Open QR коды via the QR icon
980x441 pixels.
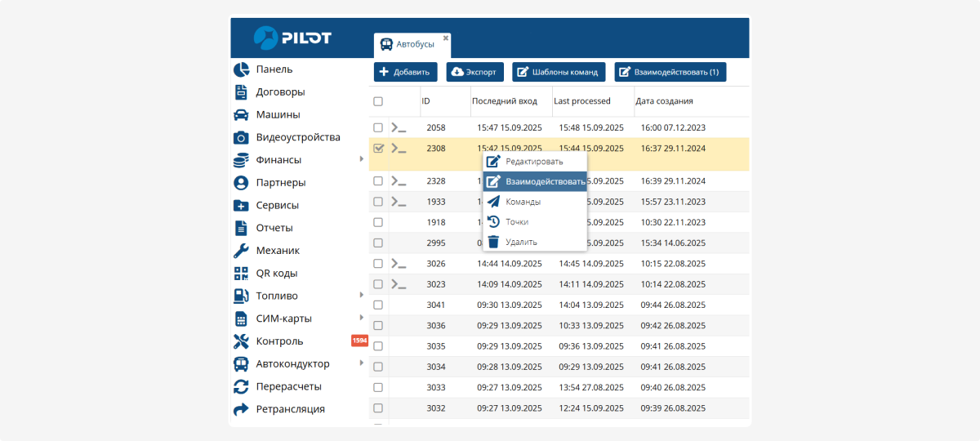tap(241, 274)
